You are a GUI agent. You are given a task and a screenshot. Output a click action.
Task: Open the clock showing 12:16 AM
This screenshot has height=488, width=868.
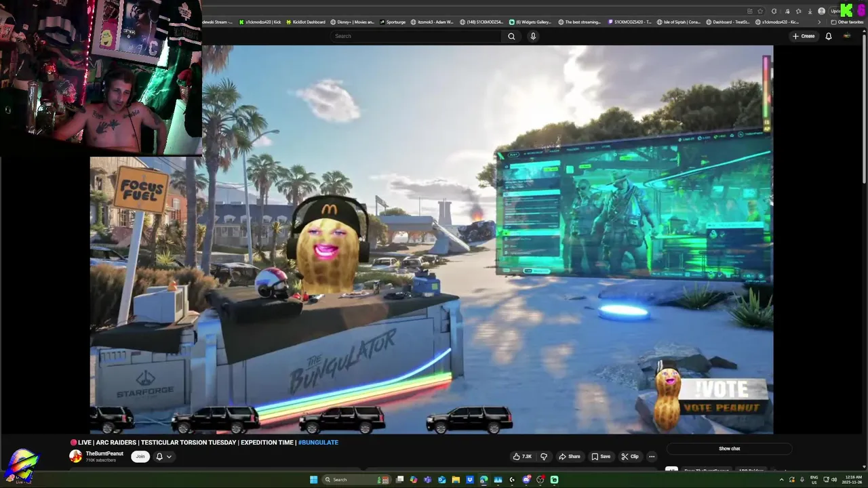(854, 480)
